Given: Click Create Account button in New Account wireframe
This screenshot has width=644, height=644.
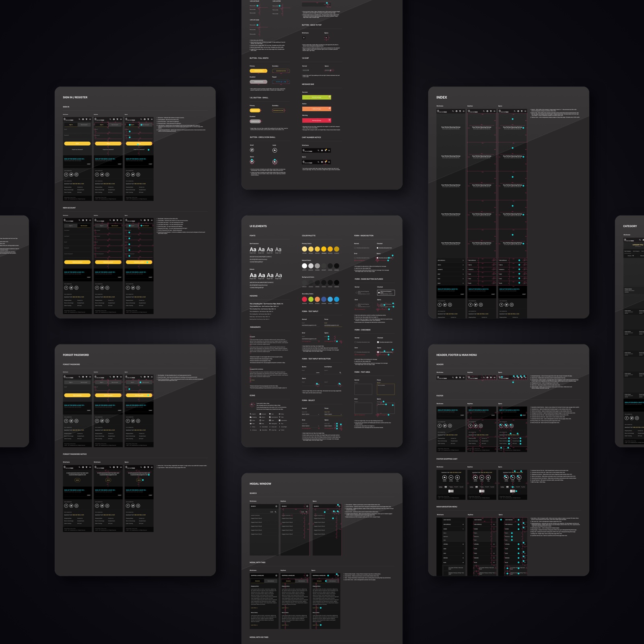Looking at the screenshot, I should coord(77,262).
